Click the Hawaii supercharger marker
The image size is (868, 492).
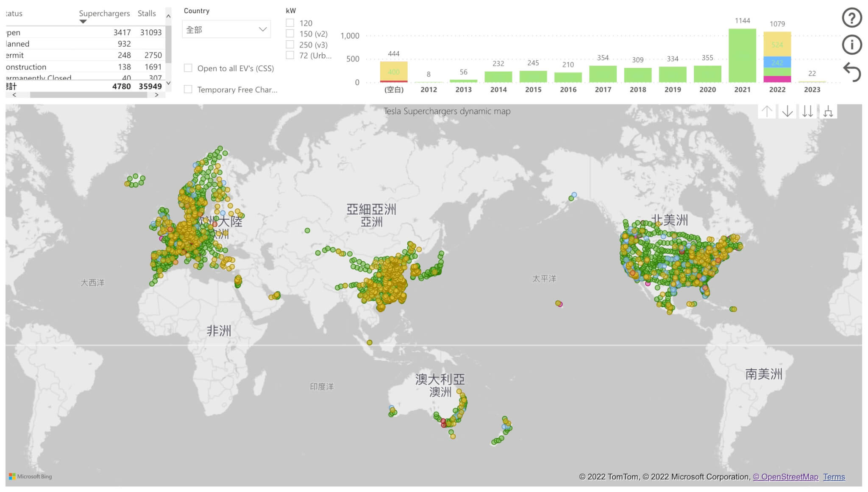(559, 304)
